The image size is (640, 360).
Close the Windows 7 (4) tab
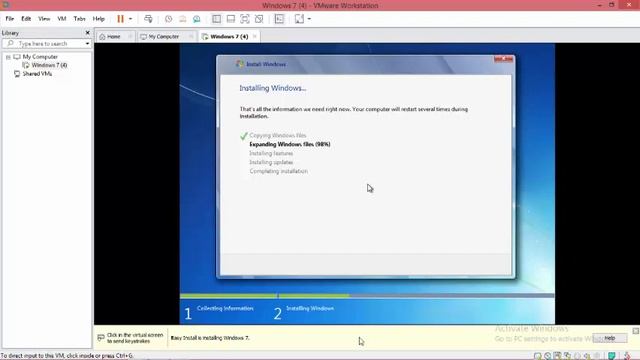coord(255,36)
